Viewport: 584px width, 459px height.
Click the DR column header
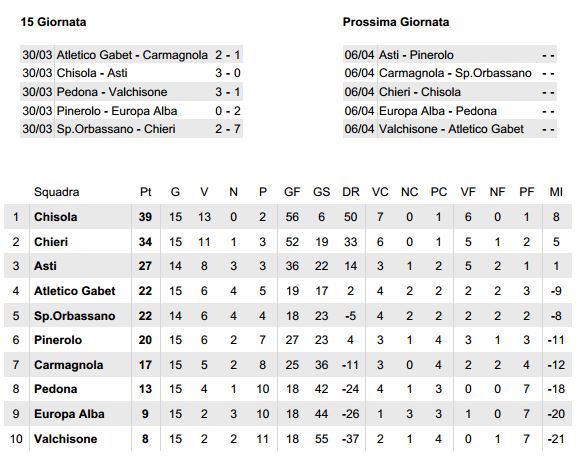(350, 192)
